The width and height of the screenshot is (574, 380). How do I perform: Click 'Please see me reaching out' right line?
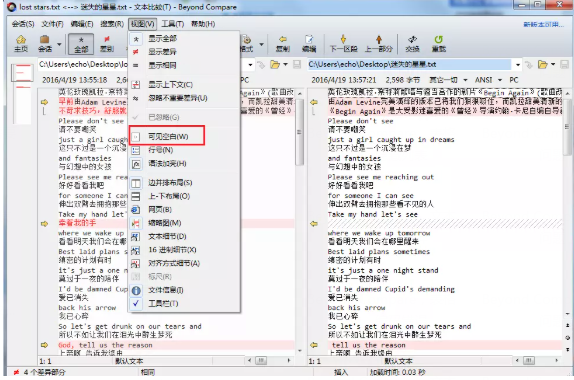pos(380,177)
